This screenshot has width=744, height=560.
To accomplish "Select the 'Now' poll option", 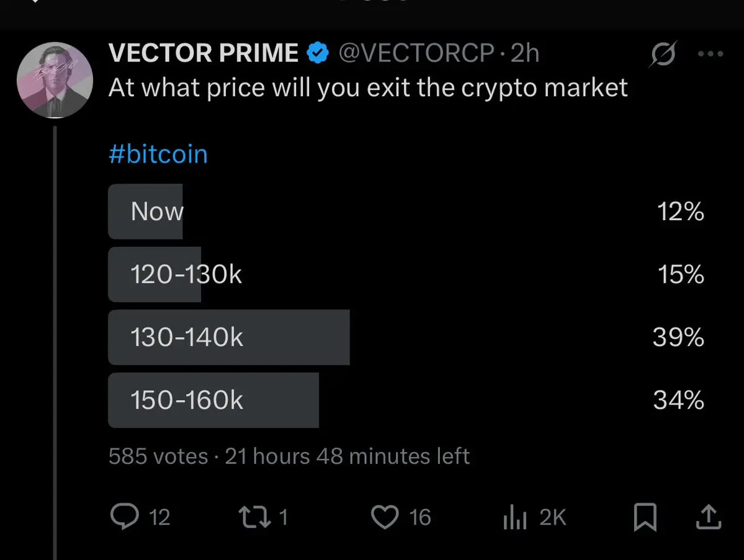I will (x=406, y=211).
